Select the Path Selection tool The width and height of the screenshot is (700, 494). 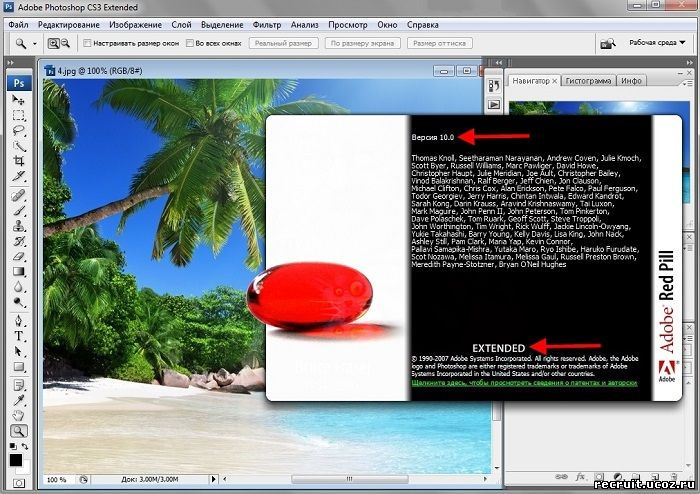coord(18,351)
